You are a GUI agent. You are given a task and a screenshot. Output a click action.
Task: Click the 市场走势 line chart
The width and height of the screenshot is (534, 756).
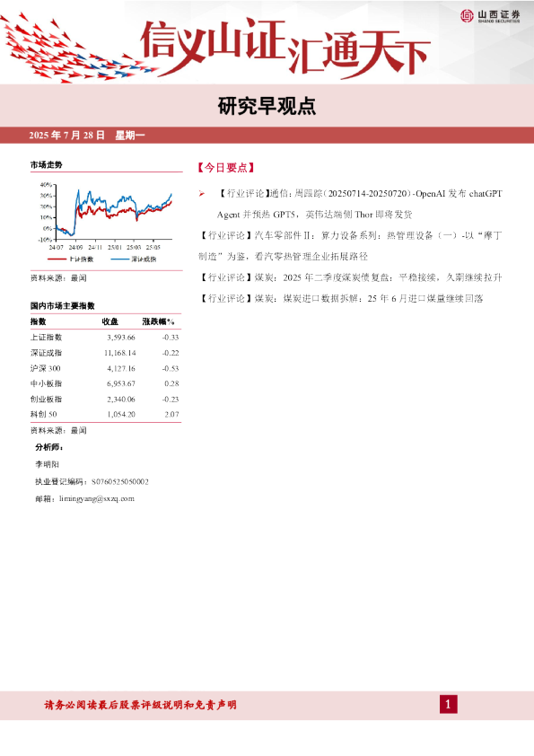click(x=107, y=216)
